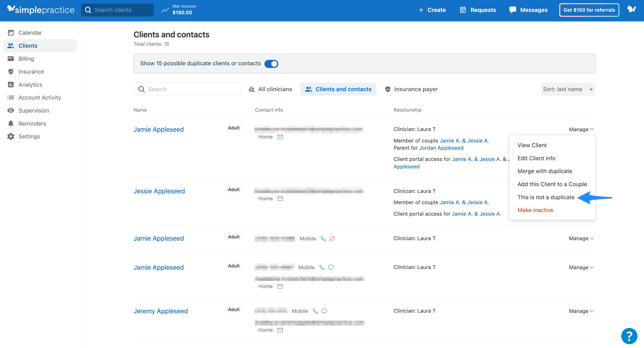Open Analytics from the sidebar

click(x=30, y=84)
